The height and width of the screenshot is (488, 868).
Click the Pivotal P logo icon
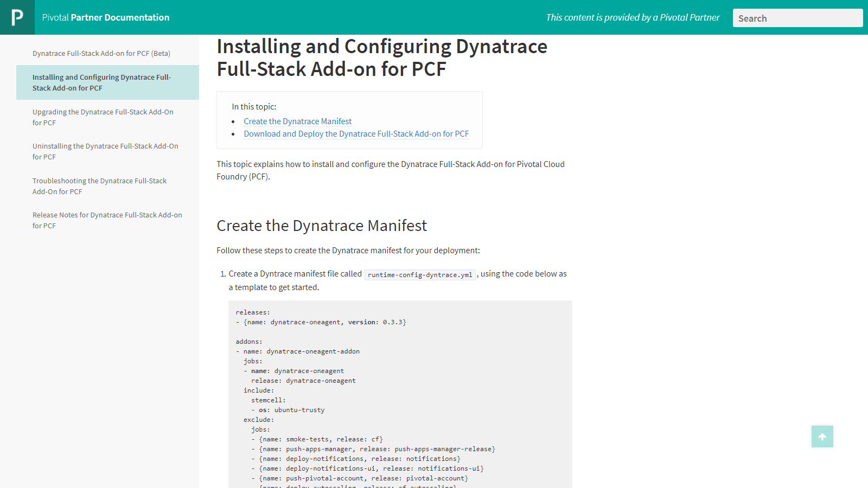17,17
